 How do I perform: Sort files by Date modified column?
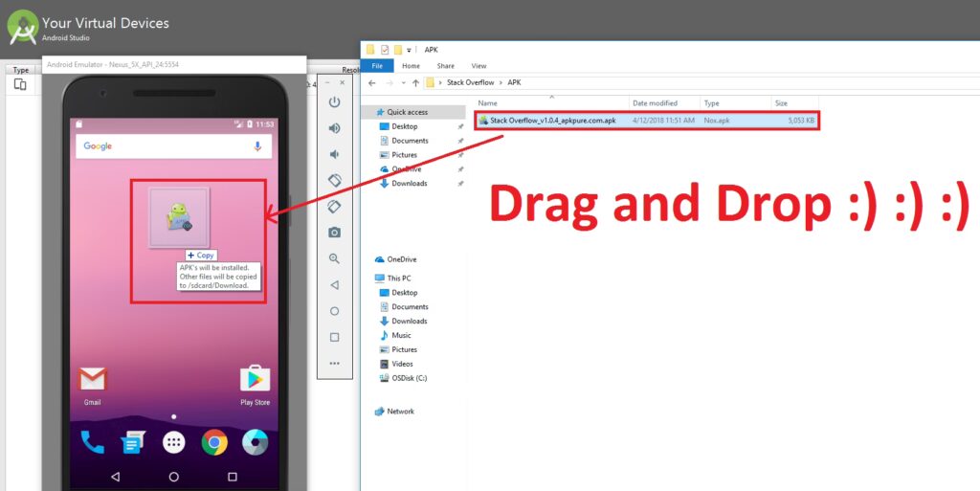tap(655, 103)
